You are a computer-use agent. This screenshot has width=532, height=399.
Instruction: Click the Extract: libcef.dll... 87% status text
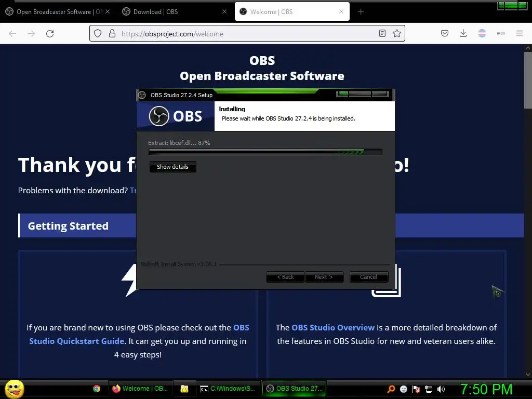pos(179,143)
